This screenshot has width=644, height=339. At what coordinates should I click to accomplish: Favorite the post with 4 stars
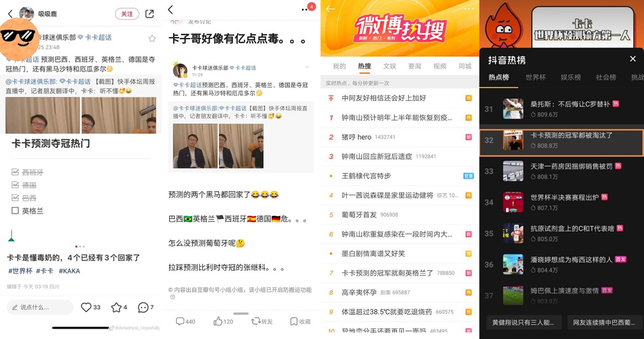[x=119, y=307]
